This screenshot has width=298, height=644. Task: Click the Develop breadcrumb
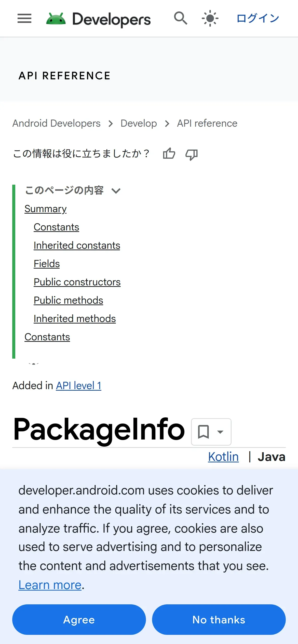pos(139,123)
